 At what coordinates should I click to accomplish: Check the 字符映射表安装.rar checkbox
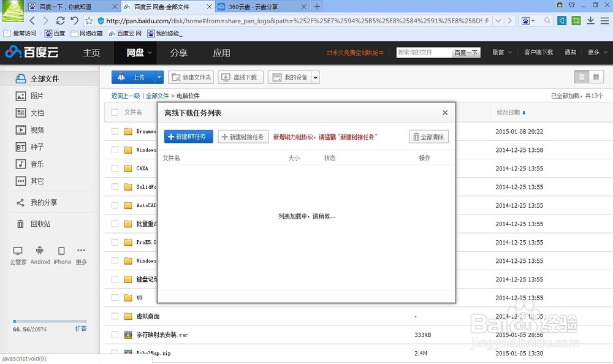(115, 335)
